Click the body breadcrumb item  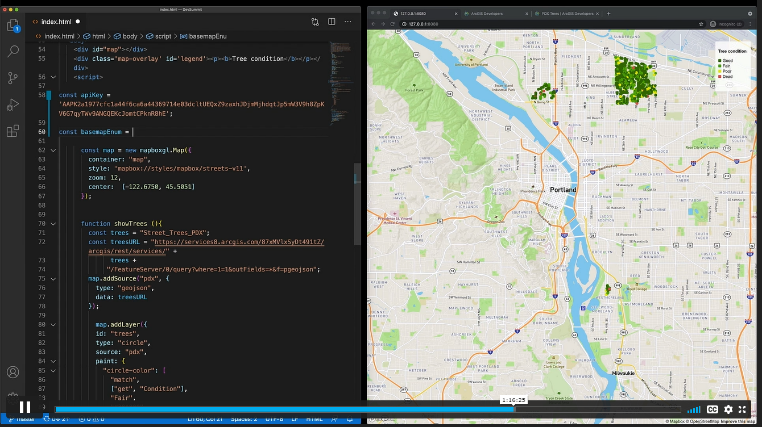tap(125, 36)
